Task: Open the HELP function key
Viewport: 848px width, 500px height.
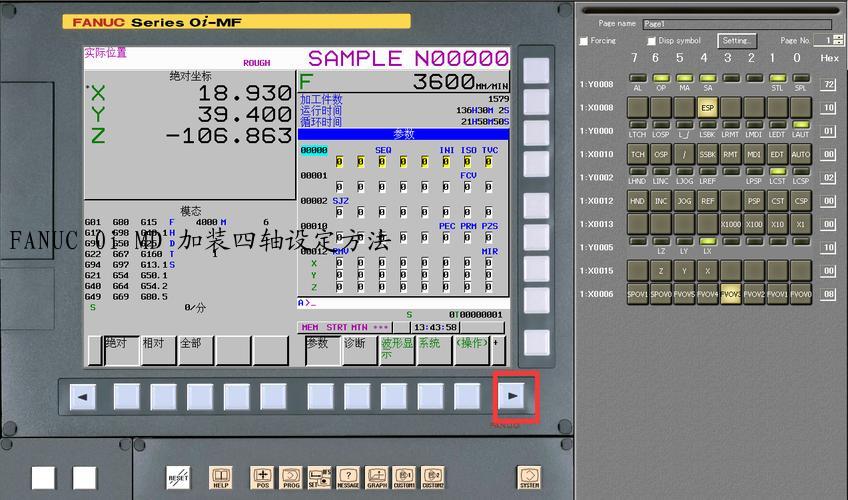Action: coord(221,478)
